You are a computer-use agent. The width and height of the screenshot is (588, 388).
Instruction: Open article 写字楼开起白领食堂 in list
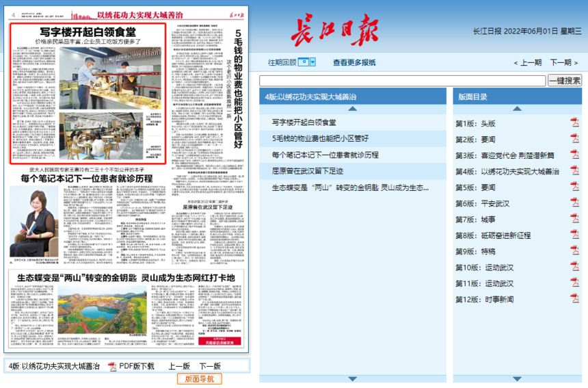(x=304, y=122)
